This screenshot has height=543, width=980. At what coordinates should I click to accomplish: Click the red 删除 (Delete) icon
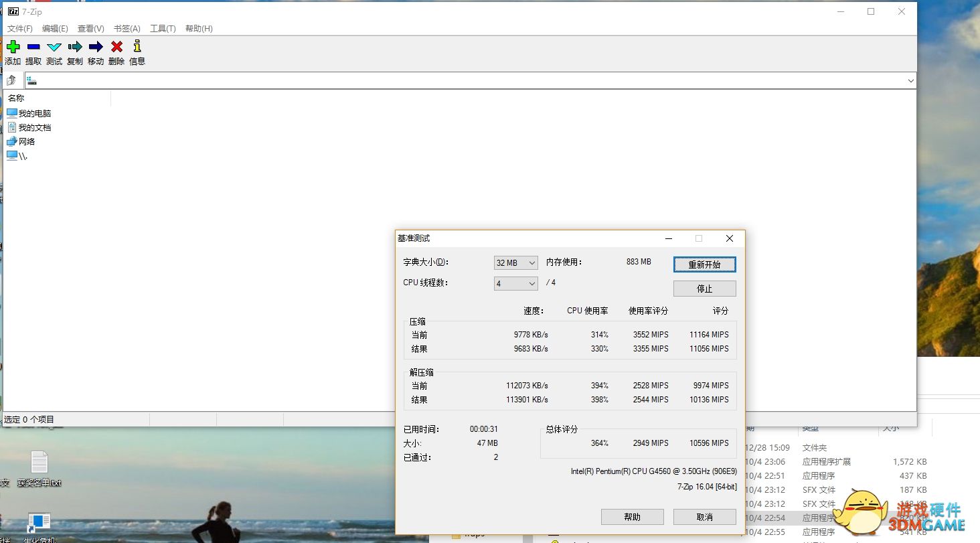(116, 47)
